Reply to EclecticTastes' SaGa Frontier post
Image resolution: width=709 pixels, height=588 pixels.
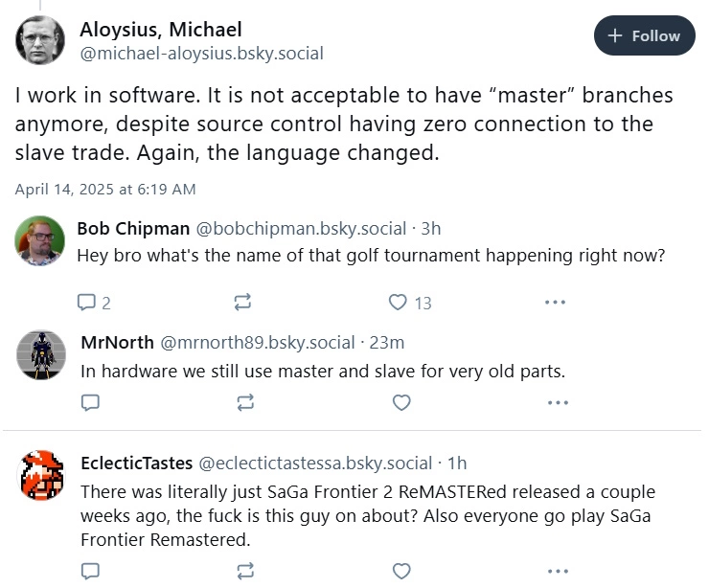[90, 572]
